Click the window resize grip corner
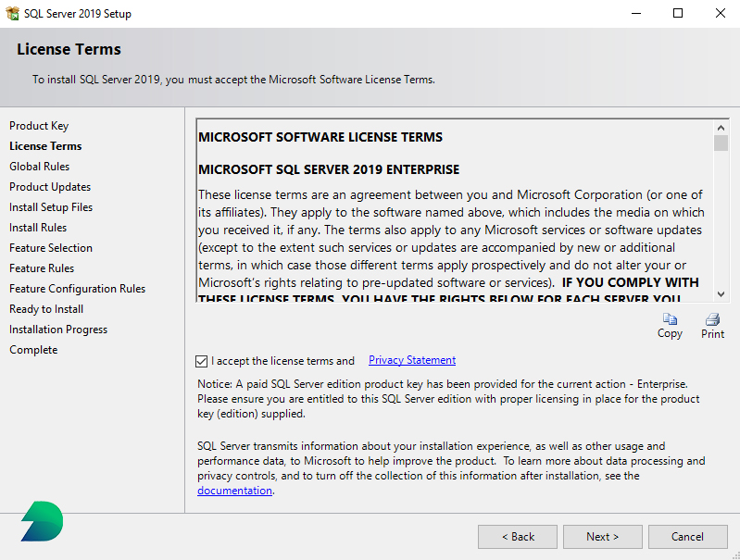The height and width of the screenshot is (560, 740). [x=735, y=555]
